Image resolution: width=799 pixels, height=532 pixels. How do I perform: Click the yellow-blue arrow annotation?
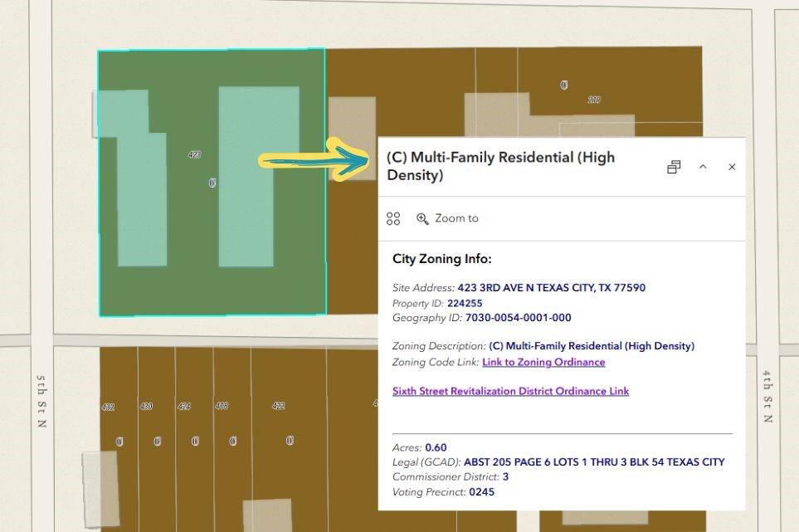coord(315,159)
